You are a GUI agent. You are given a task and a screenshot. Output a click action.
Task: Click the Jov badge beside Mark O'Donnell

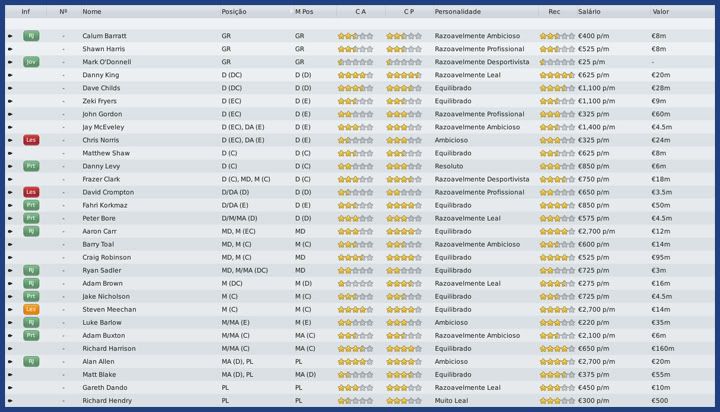pos(31,61)
